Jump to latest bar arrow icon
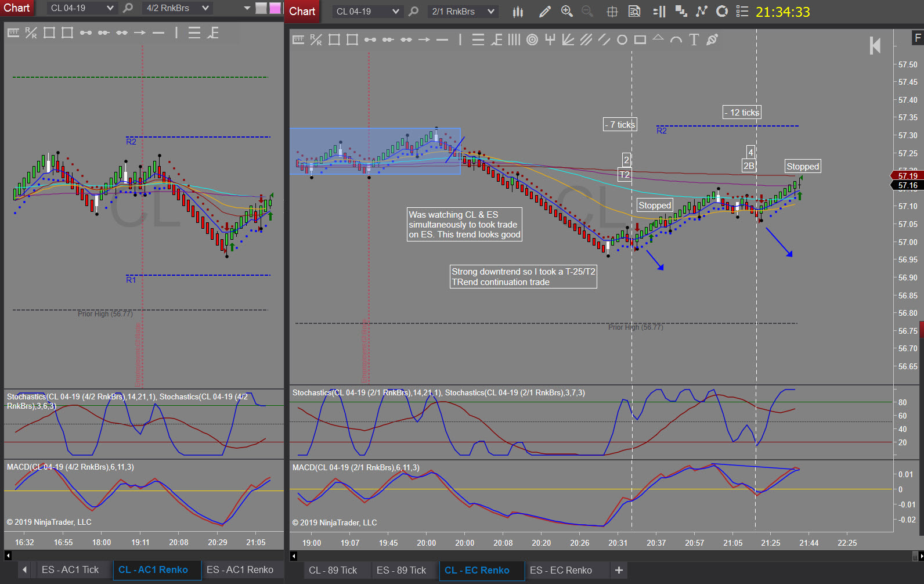 coord(875,45)
